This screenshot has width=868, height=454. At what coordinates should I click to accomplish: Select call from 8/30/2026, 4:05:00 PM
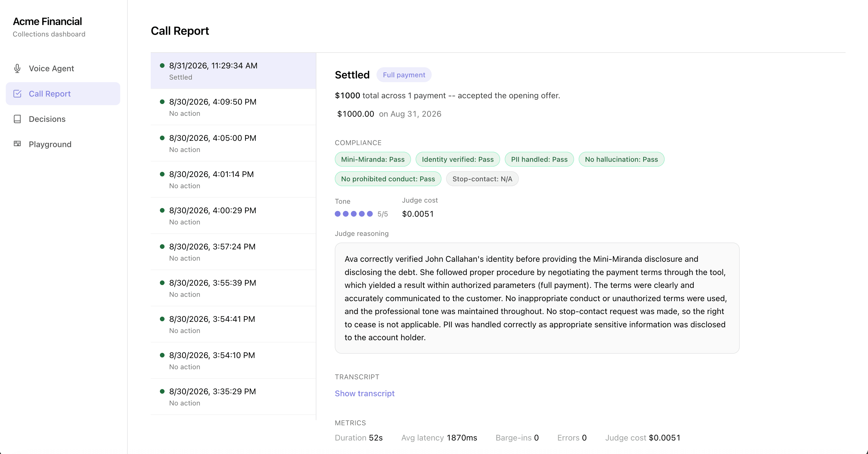click(233, 143)
